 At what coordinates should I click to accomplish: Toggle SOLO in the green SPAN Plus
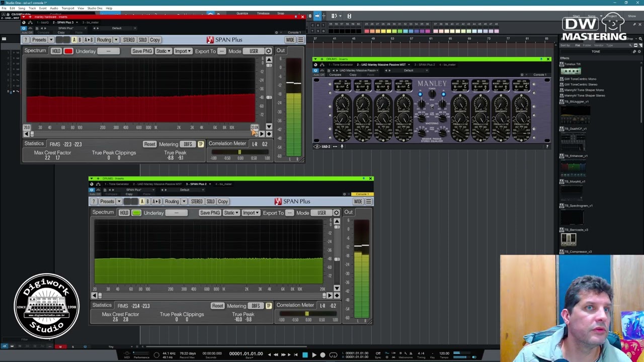point(210,202)
